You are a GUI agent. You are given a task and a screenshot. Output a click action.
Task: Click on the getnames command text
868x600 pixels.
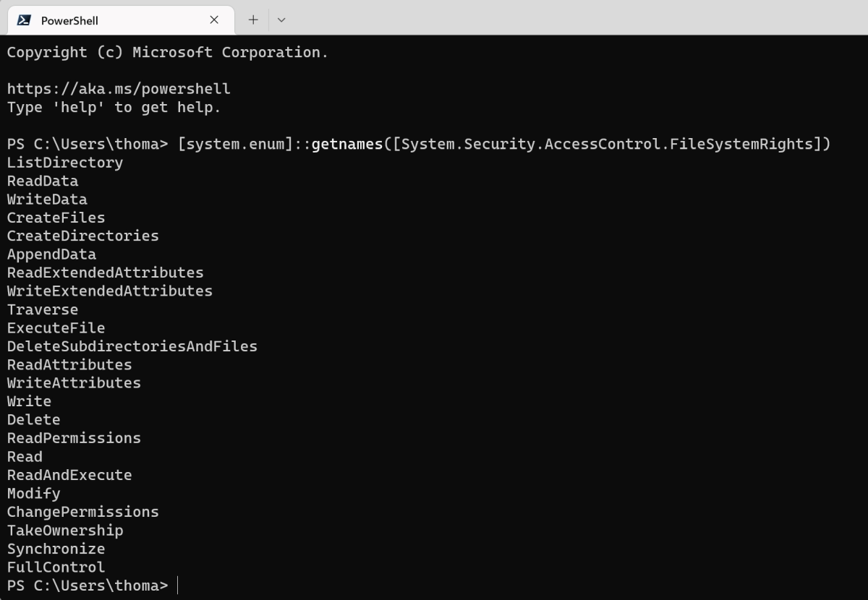click(346, 144)
